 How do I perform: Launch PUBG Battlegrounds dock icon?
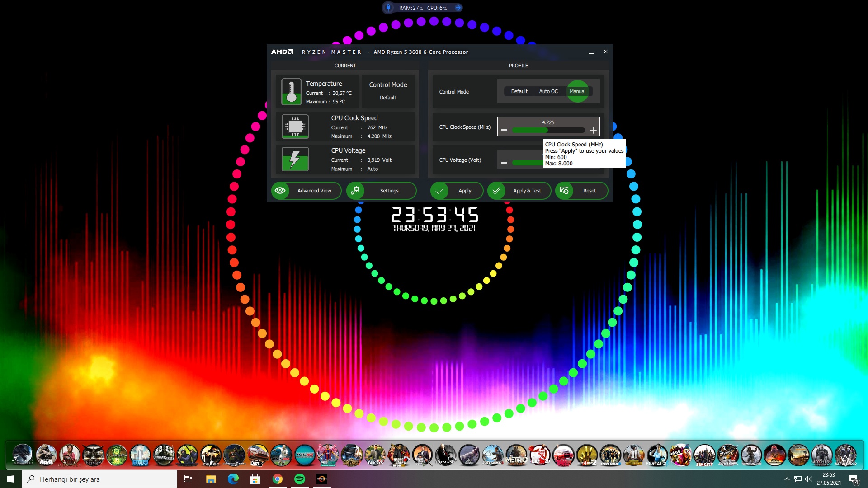pyautogui.click(x=634, y=455)
